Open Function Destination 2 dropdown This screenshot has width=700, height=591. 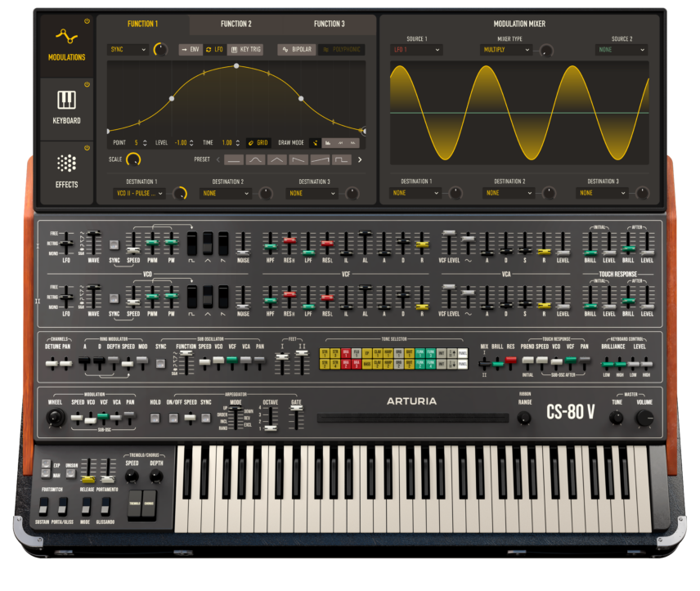pyautogui.click(x=226, y=193)
